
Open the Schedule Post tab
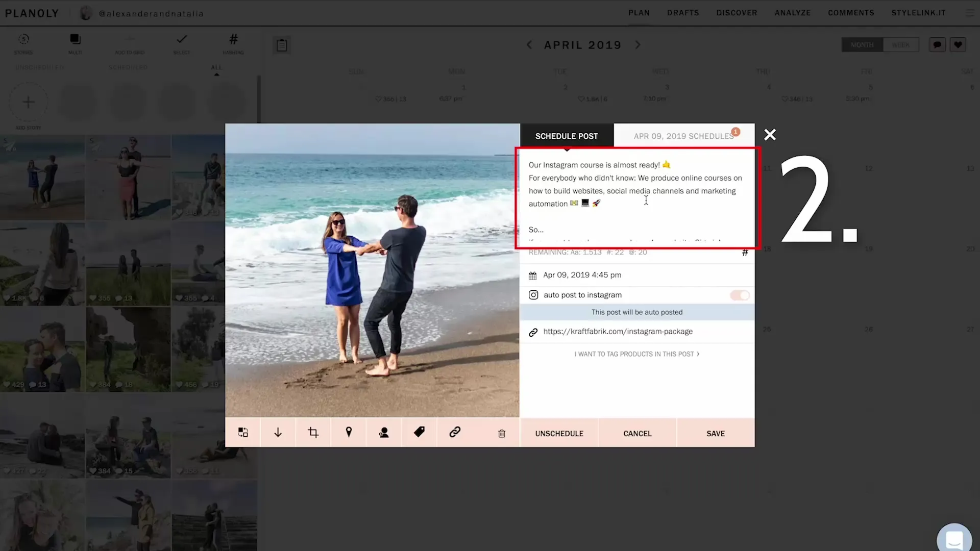567,136
